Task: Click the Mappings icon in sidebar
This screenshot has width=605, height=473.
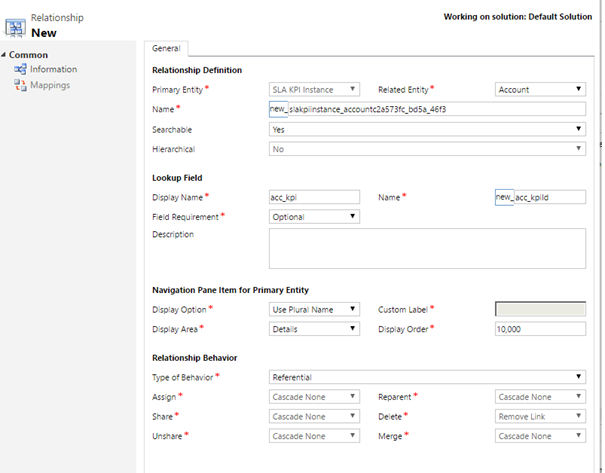Action: pos(21,85)
